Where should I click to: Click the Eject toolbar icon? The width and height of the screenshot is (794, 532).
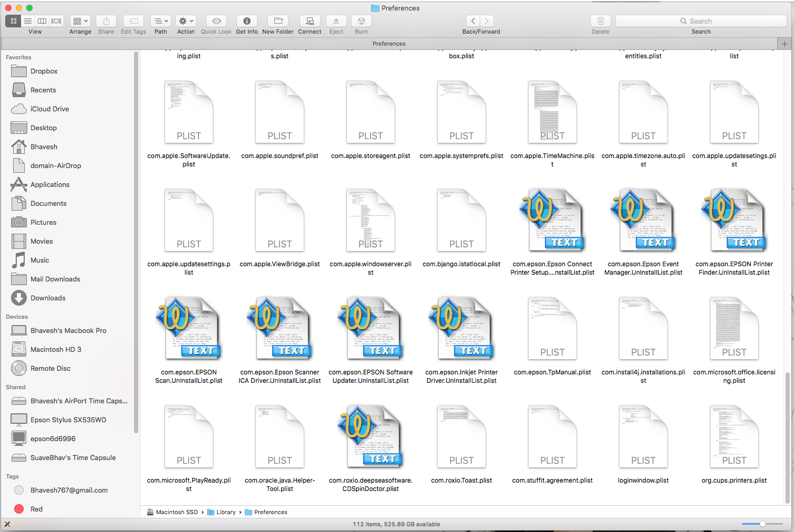point(336,21)
